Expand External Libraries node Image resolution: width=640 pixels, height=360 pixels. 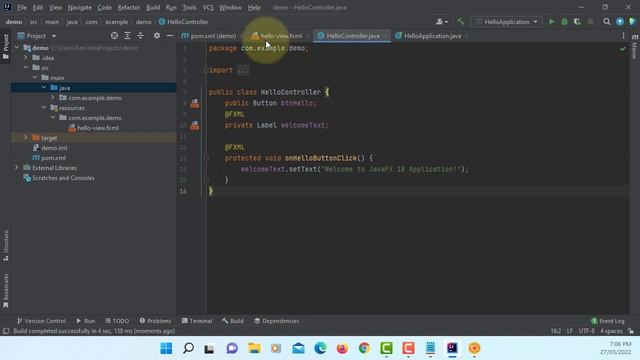click(17, 167)
